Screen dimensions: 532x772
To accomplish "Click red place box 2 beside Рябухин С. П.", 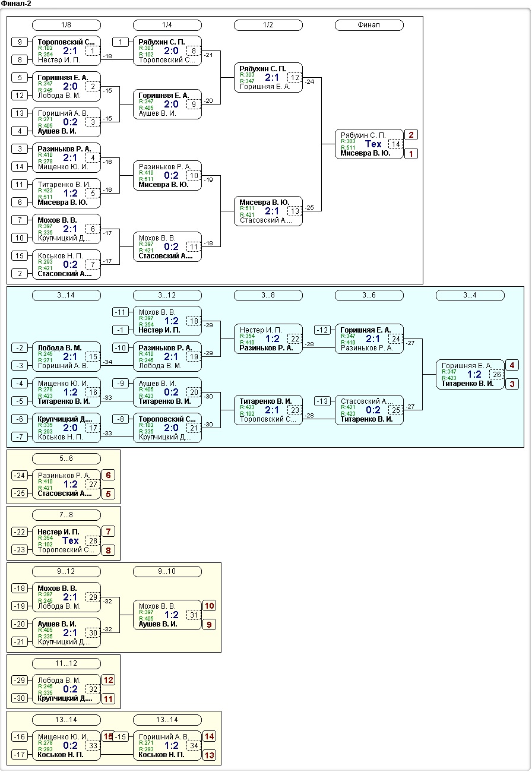I will pyautogui.click(x=411, y=135).
